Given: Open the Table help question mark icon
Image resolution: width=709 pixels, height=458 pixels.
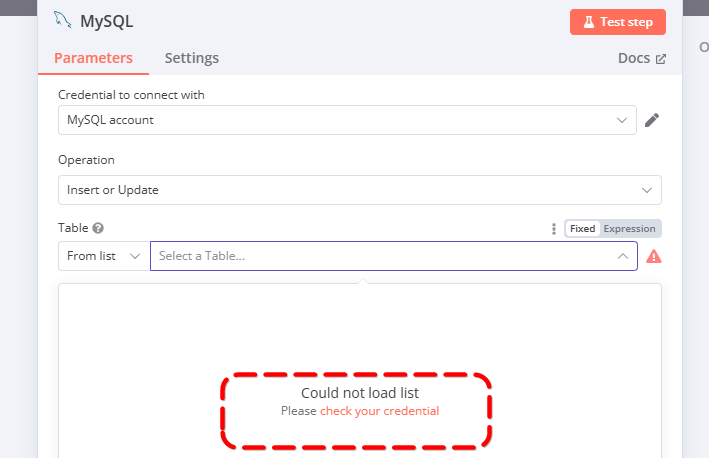Looking at the screenshot, I should click(x=98, y=228).
